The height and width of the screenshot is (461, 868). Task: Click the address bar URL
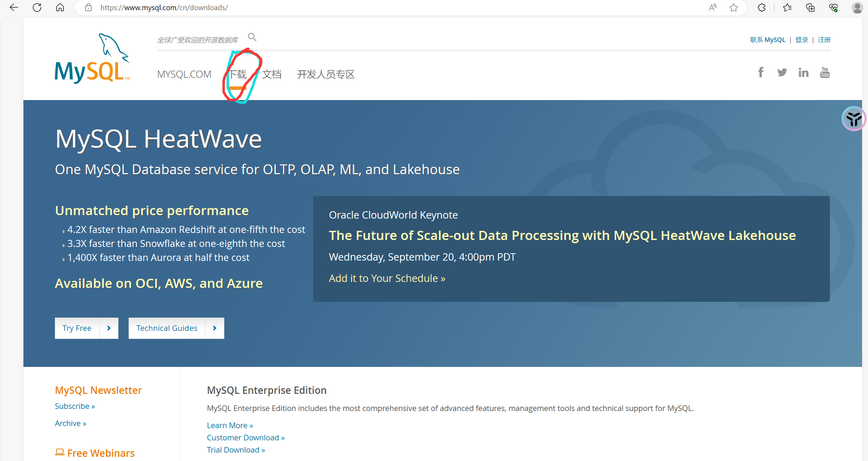[x=164, y=7]
